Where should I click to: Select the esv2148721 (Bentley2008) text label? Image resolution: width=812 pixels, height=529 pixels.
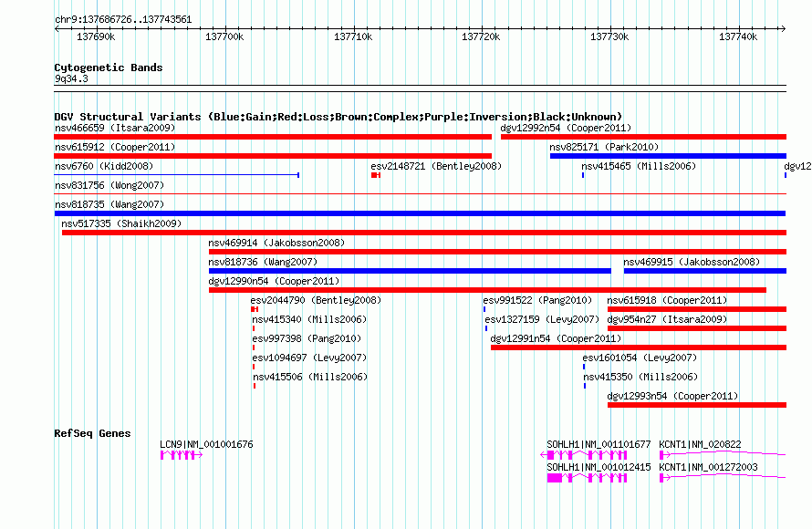436,166
